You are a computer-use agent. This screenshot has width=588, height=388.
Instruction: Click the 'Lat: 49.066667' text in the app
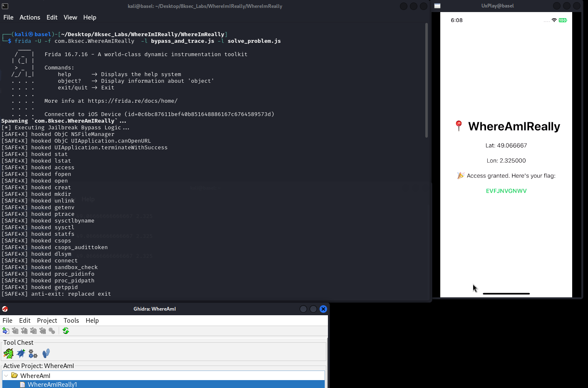click(506, 146)
